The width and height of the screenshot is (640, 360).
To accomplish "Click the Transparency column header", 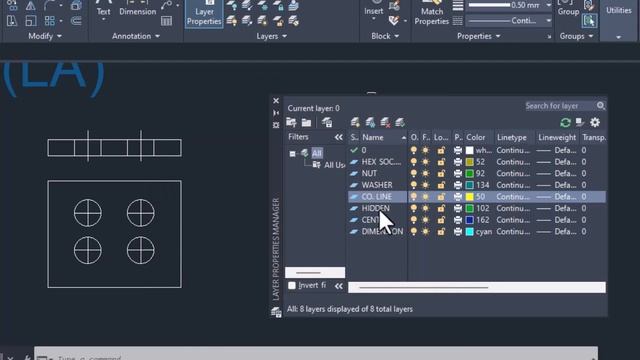I will click(594, 138).
